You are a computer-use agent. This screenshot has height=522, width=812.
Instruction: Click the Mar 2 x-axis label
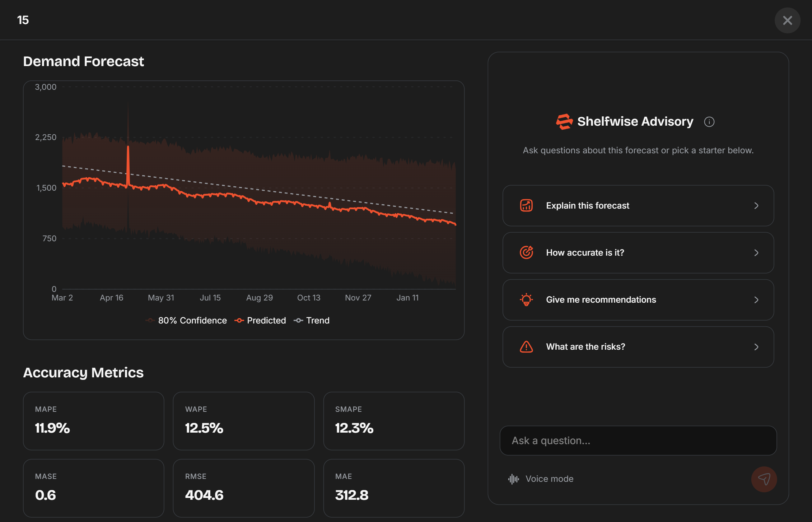pos(62,298)
